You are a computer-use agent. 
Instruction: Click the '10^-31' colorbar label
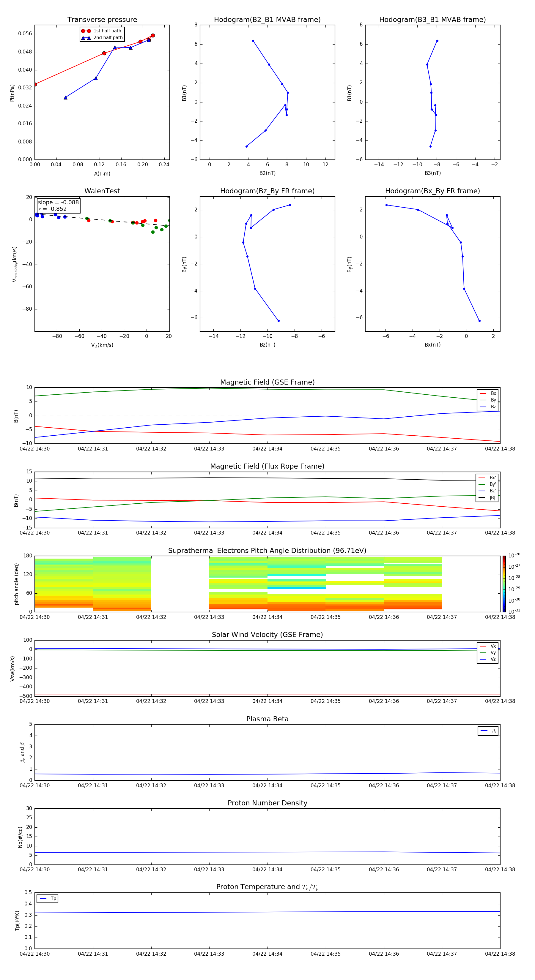pos(514,611)
